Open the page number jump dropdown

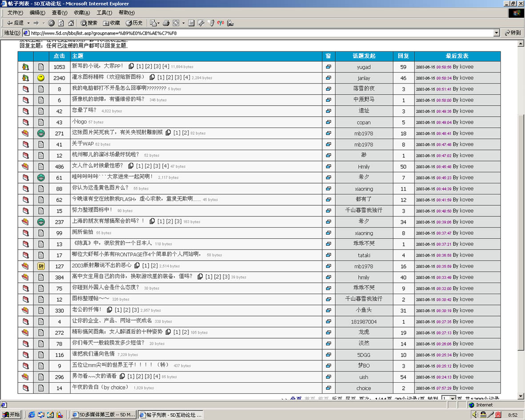pyautogui.click(x=453, y=398)
